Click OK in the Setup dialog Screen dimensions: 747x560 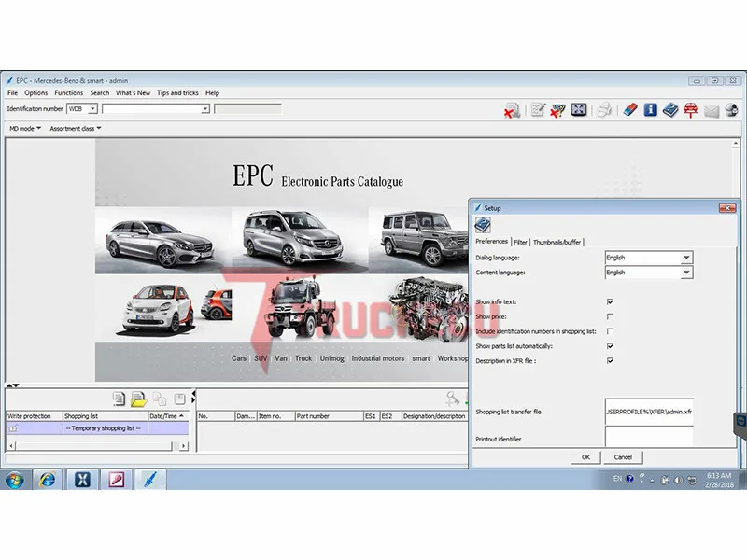coord(586,457)
